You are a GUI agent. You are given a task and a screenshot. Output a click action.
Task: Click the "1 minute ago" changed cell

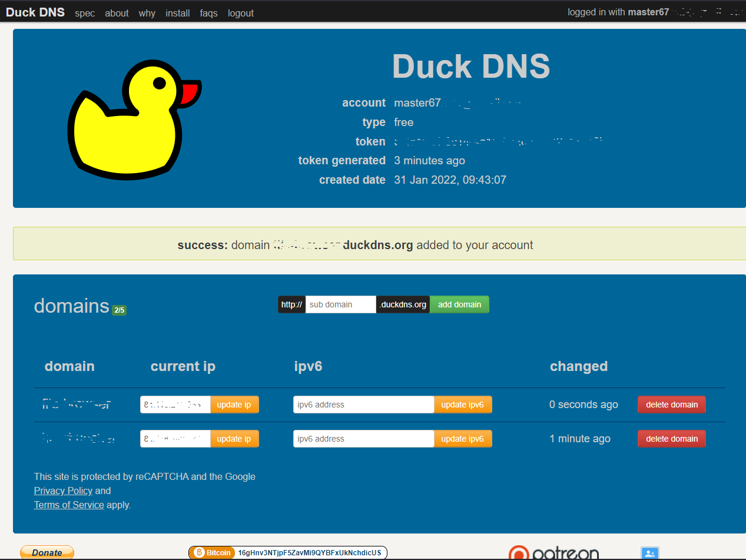(580, 439)
